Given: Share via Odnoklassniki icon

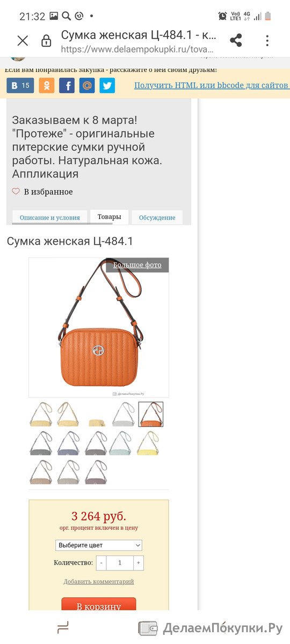Looking at the screenshot, I should [47, 85].
